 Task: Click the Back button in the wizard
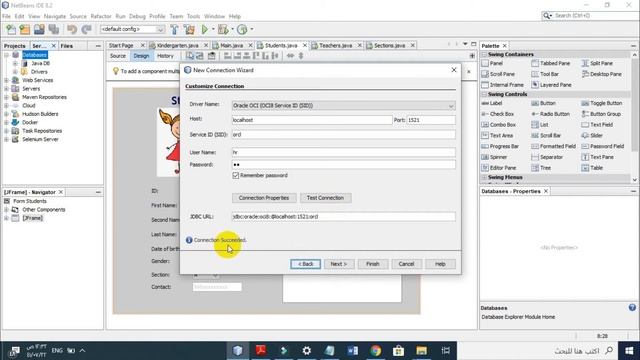click(x=305, y=264)
